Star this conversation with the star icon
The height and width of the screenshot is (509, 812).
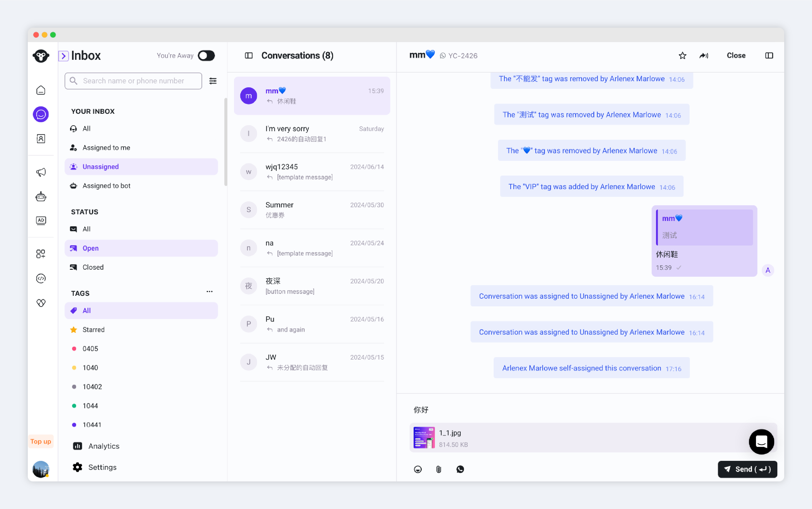coord(682,56)
